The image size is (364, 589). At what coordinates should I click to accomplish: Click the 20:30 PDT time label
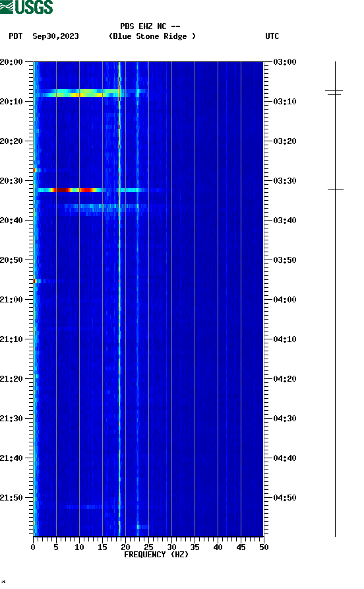point(12,181)
